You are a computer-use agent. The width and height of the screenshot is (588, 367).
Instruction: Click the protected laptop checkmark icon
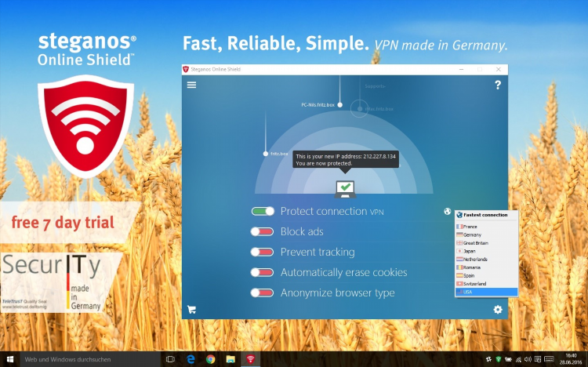point(346,189)
